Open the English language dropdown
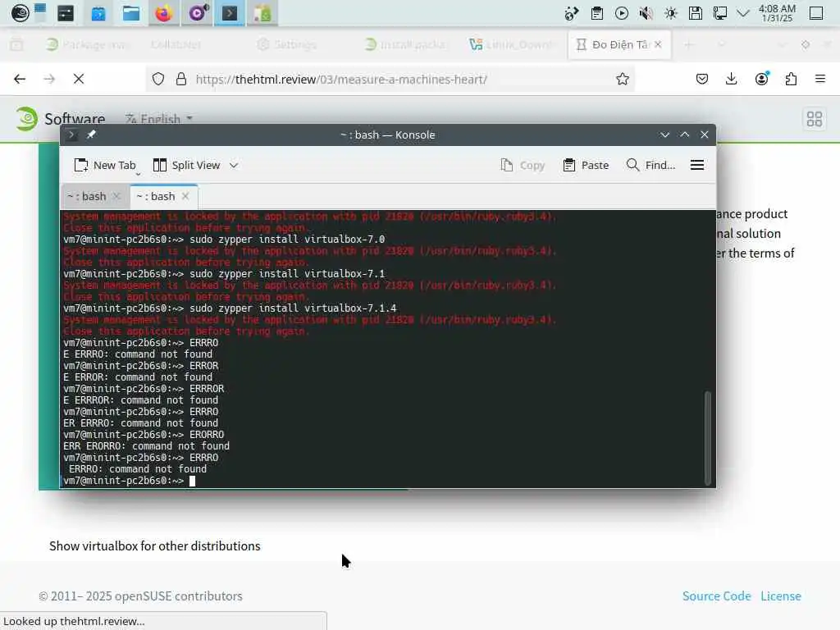This screenshot has width=840, height=630. pos(158,118)
